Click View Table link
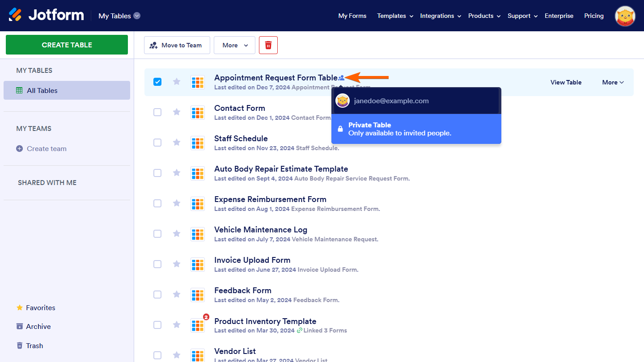644x362 pixels. (x=566, y=82)
